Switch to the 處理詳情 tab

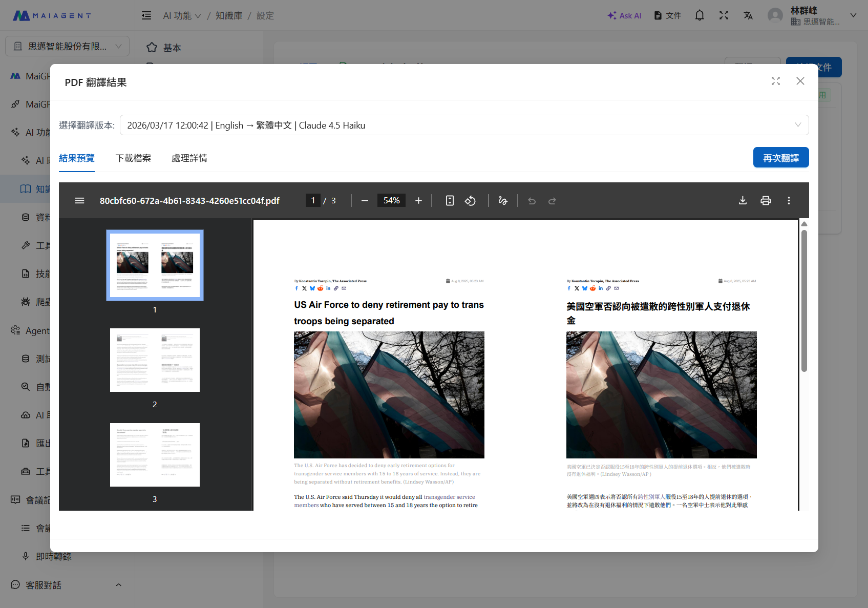pyautogui.click(x=189, y=158)
